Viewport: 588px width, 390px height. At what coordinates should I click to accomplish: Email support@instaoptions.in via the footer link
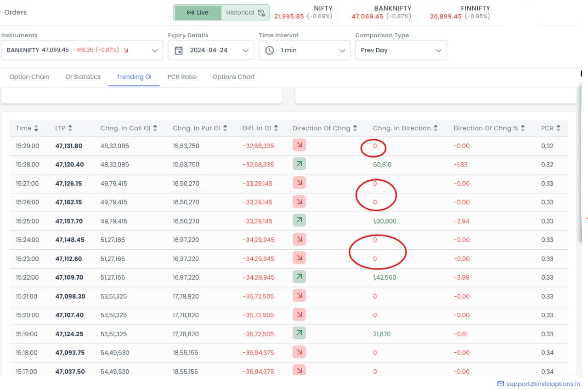543,384
